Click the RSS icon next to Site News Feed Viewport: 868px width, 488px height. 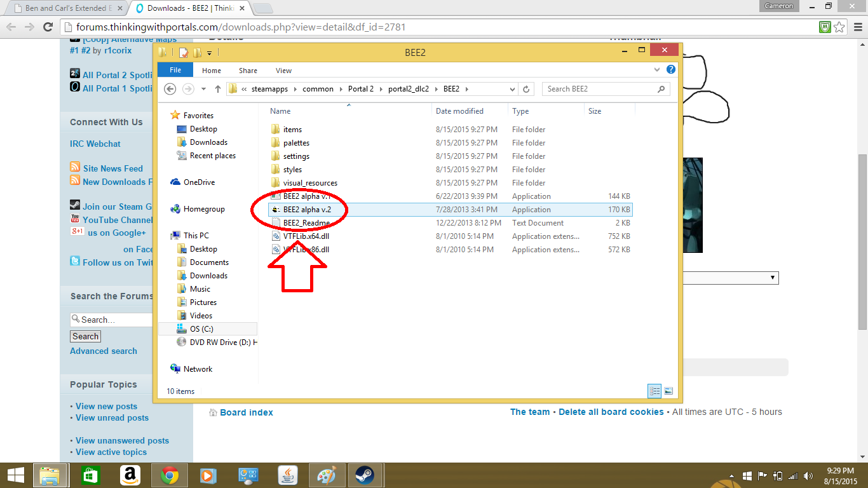(x=75, y=168)
